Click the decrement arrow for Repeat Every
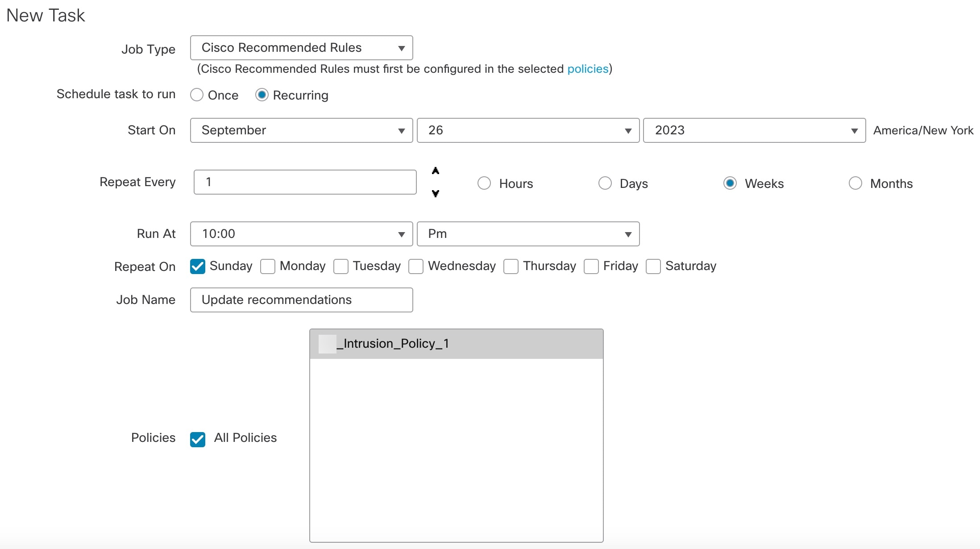This screenshot has height=549, width=980. (x=435, y=193)
